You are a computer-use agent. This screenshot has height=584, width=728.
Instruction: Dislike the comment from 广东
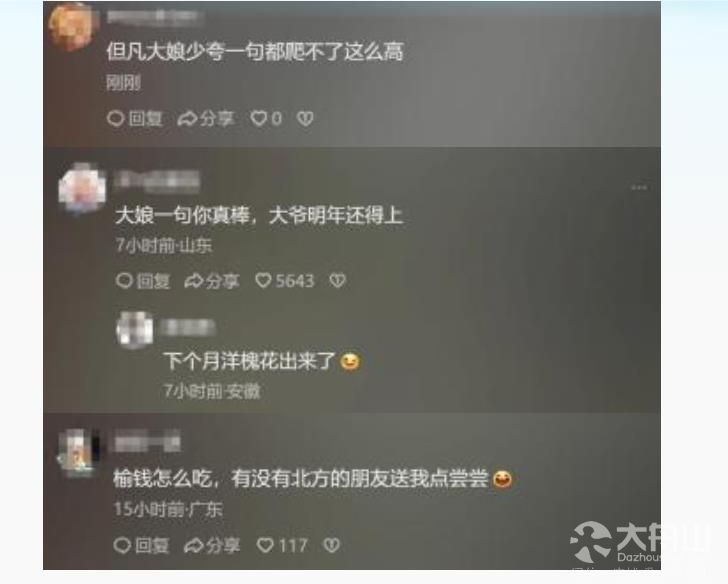[x=332, y=545]
